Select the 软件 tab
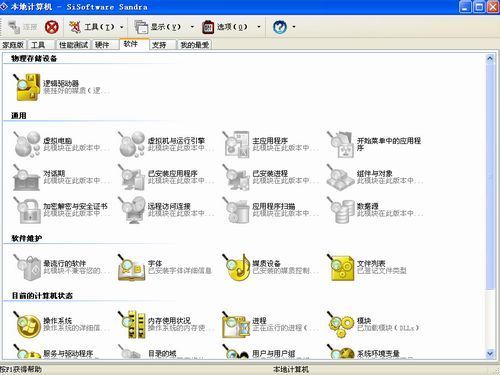 tap(134, 44)
